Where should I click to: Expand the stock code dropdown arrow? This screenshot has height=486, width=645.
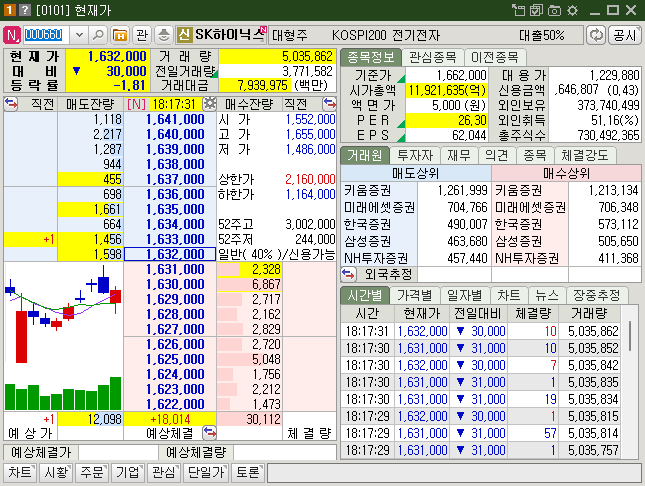[79, 35]
